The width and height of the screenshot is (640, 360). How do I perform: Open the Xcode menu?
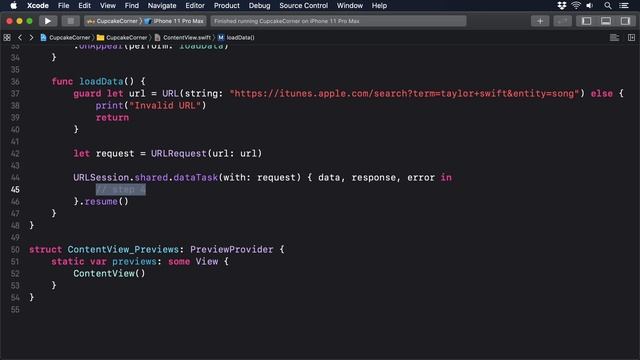point(38,6)
